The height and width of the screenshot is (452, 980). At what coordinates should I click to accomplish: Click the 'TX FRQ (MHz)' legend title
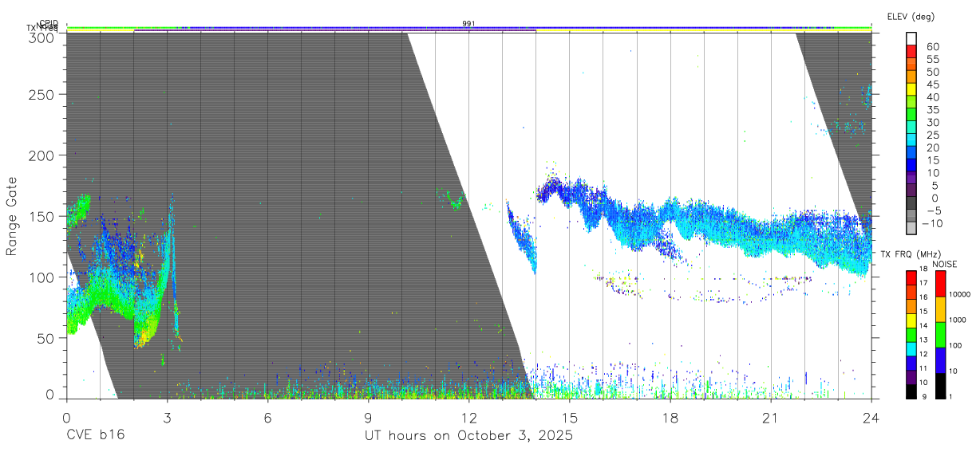[x=911, y=254]
